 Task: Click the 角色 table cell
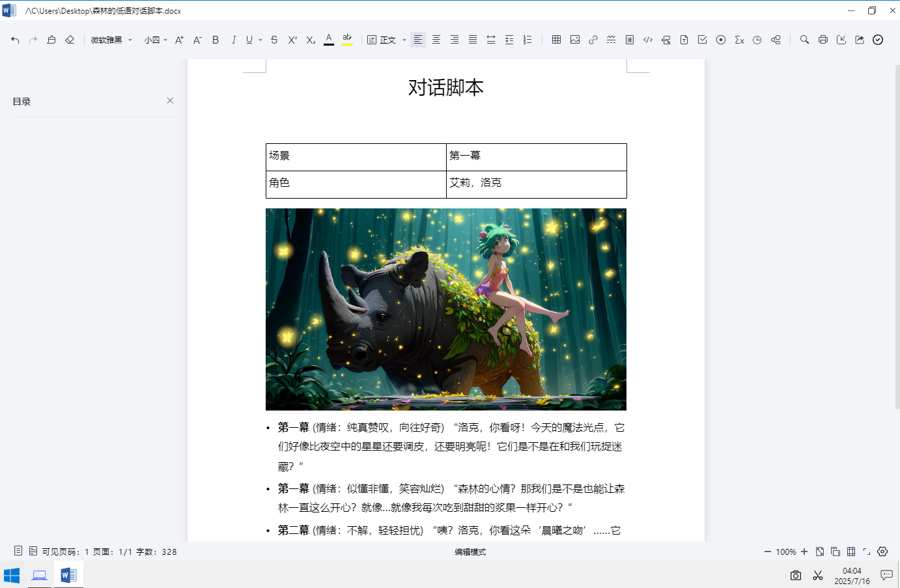356,184
